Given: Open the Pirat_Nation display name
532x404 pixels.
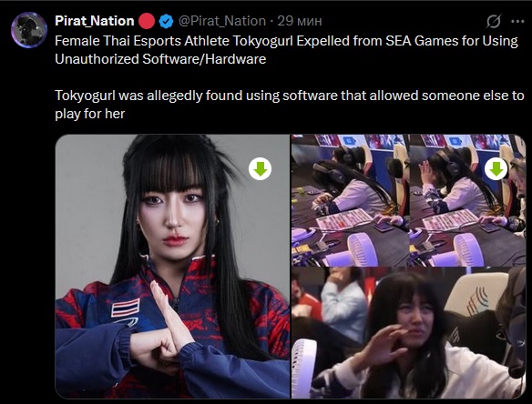Looking at the screenshot, I should click(95, 21).
